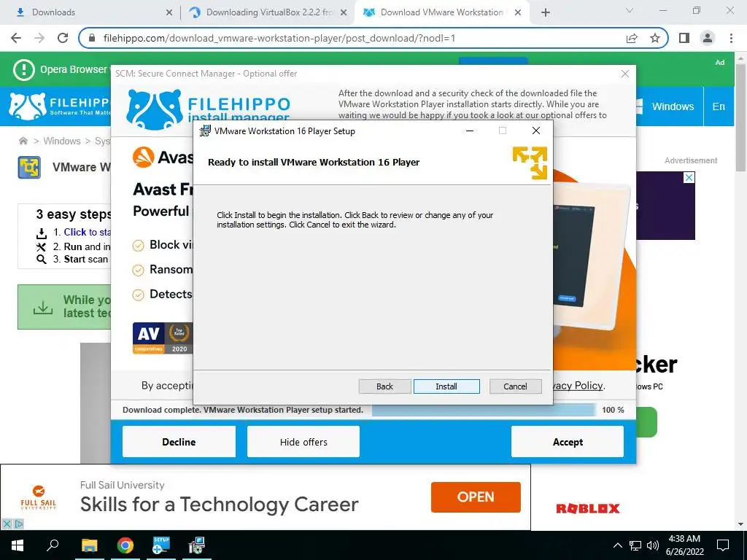Close the advertisement with X icon
747x560 pixels.
689,178
